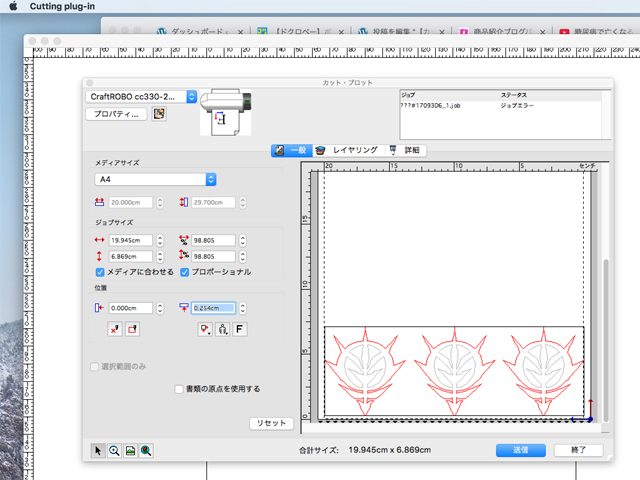Switch to 商品紹介ブログ browser tab behind
Image resolution: width=640 pixels, height=480 pixels.
tap(502, 31)
